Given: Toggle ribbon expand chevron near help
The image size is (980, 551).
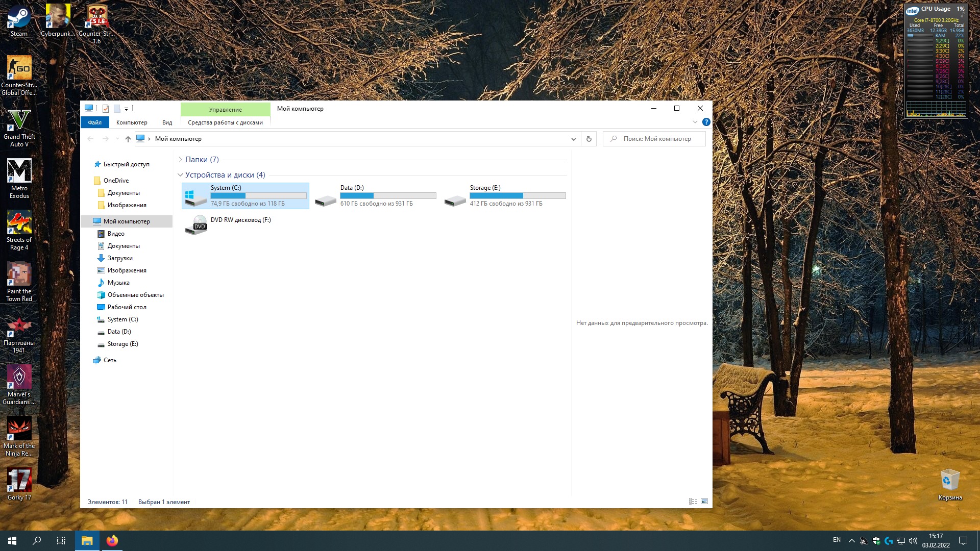Looking at the screenshot, I should click(x=695, y=122).
